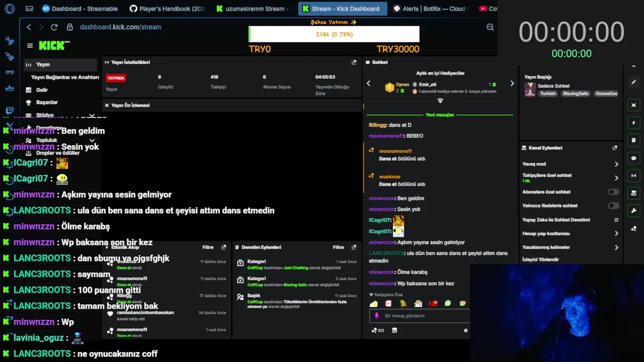This screenshot has height=362, width=644.
Task: Click Filtre in Etkinlik Akışı panel
Action: 208,247
